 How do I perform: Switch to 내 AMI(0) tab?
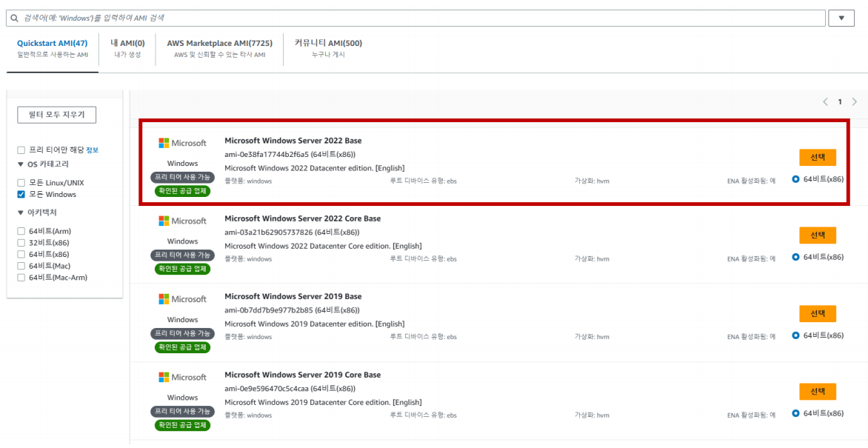click(127, 48)
